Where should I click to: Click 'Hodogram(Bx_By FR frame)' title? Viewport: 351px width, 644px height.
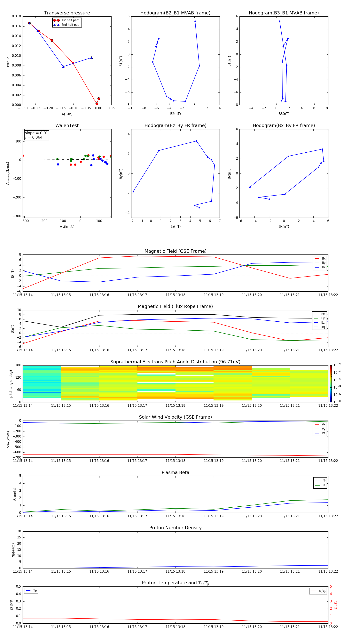click(x=284, y=125)
